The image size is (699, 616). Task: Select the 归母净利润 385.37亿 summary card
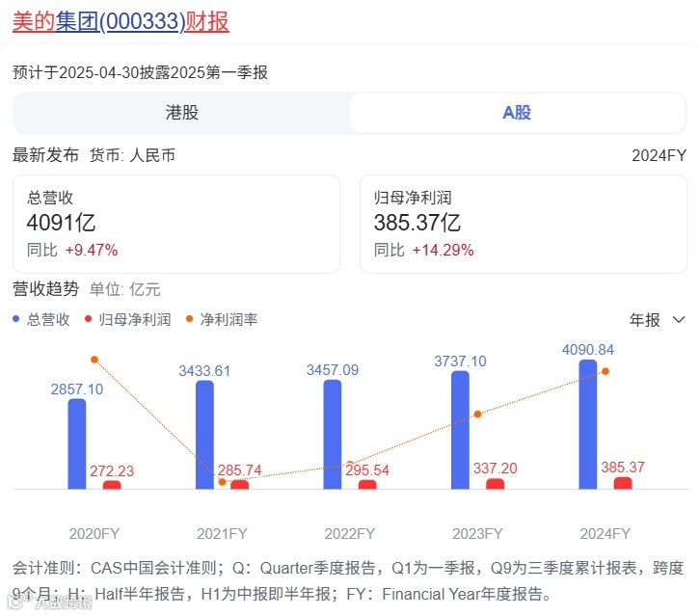523,224
